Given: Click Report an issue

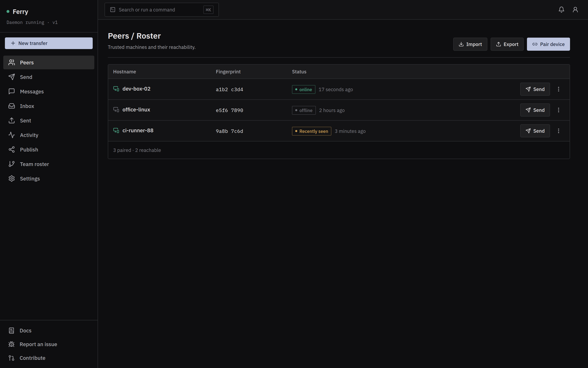Looking at the screenshot, I should [49, 344].
